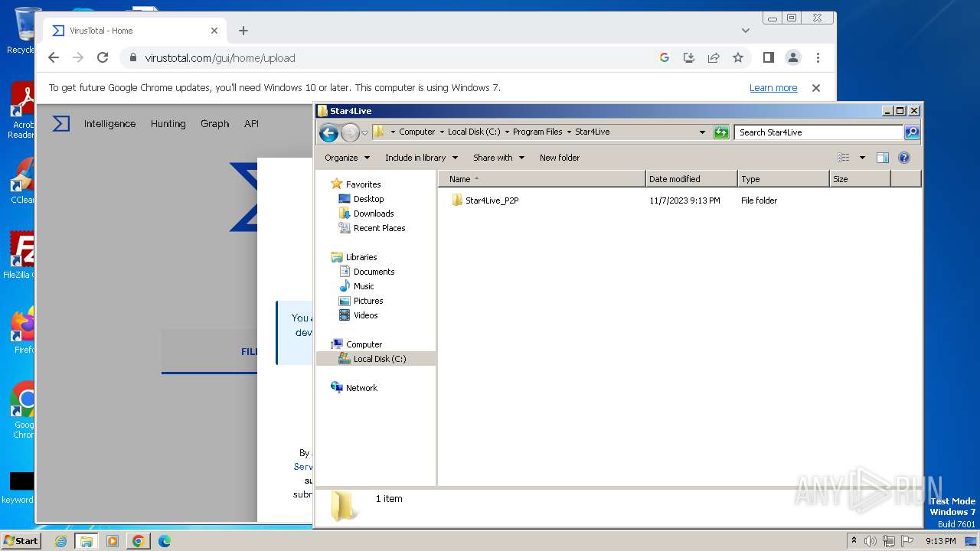Click the Search Star4Live field
The height and width of the screenshot is (551, 980).
tap(818, 132)
